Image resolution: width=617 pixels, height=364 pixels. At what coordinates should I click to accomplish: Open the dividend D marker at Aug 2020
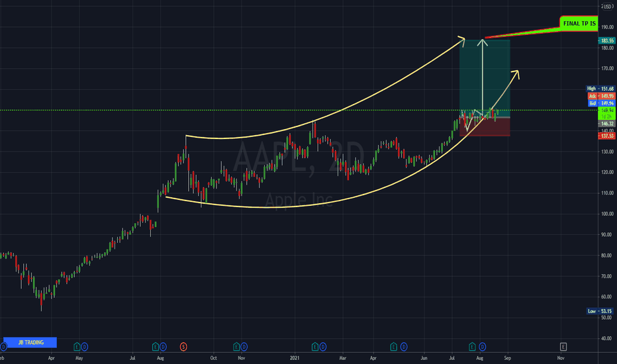(163, 347)
